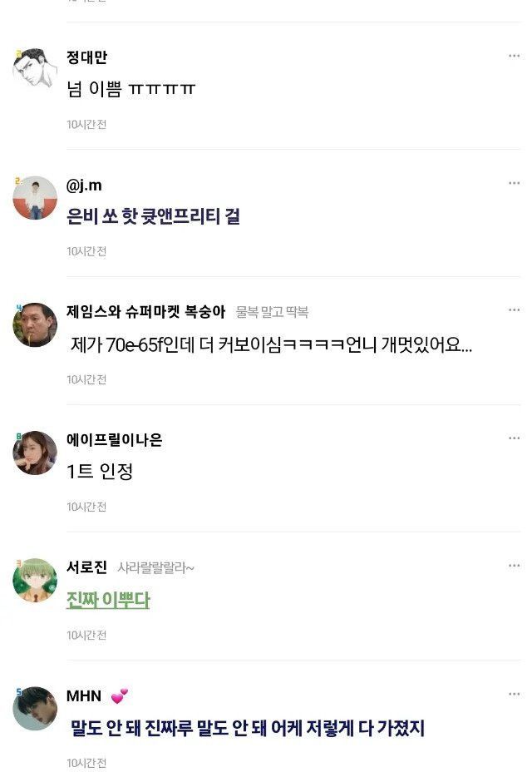This screenshot has width=532, height=782.
Task: Open 서로진's user profile name
Action: (86, 567)
